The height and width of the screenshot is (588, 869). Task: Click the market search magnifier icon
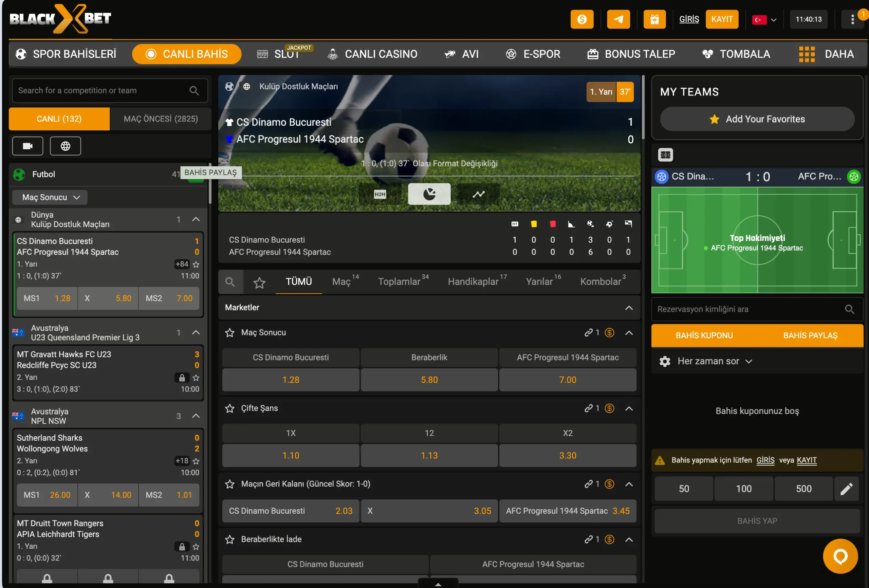point(230,282)
